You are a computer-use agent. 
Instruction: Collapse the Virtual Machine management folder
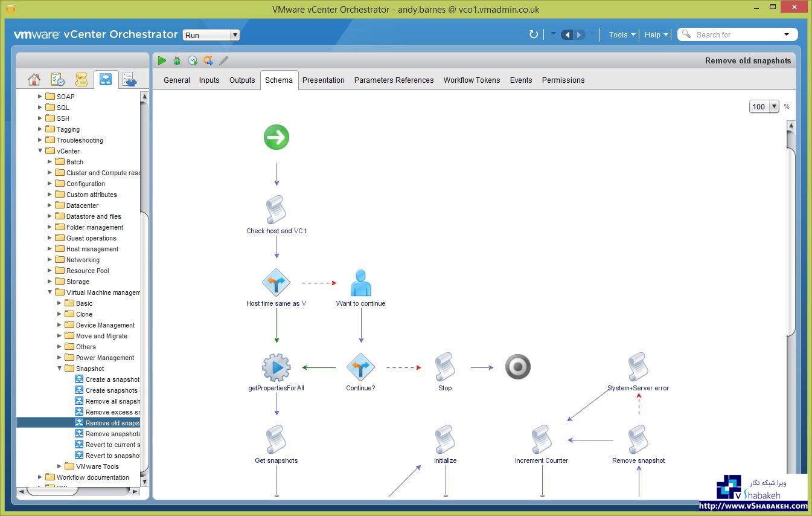50,292
